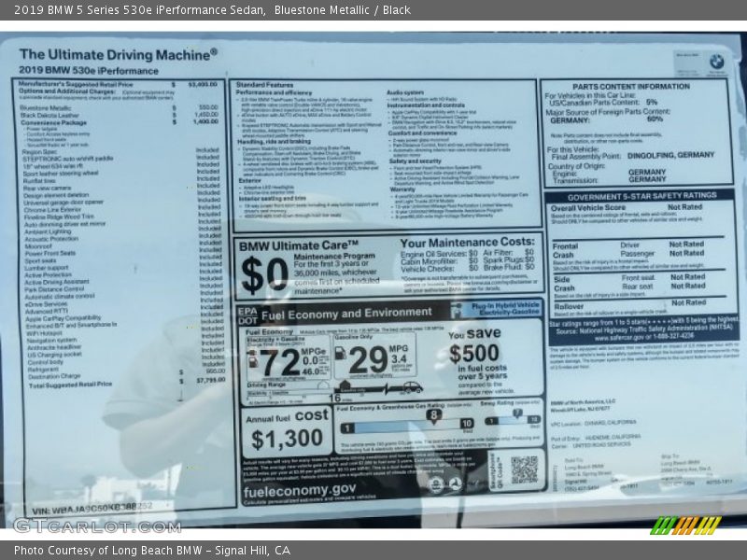Click the Plug-In Hybrid Vehicle badge
747x560 pixels.
(505, 310)
